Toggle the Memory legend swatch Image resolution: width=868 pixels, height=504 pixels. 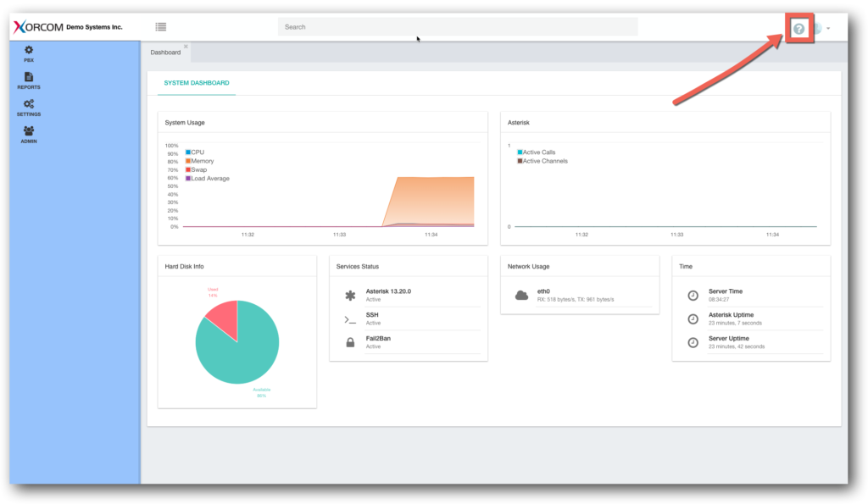point(188,161)
